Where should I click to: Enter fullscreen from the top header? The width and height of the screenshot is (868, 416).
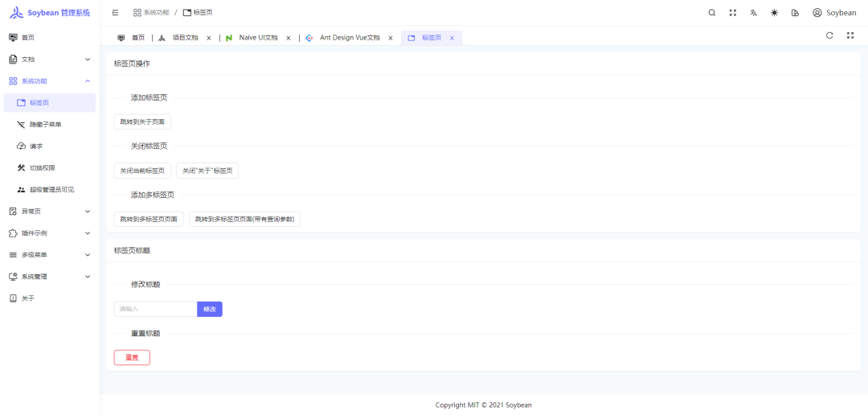click(x=732, y=13)
